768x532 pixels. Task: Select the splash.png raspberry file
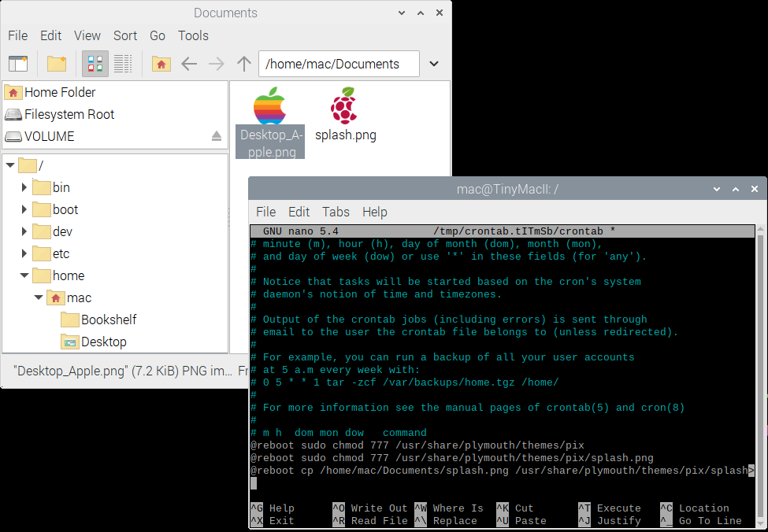pyautogui.click(x=345, y=115)
